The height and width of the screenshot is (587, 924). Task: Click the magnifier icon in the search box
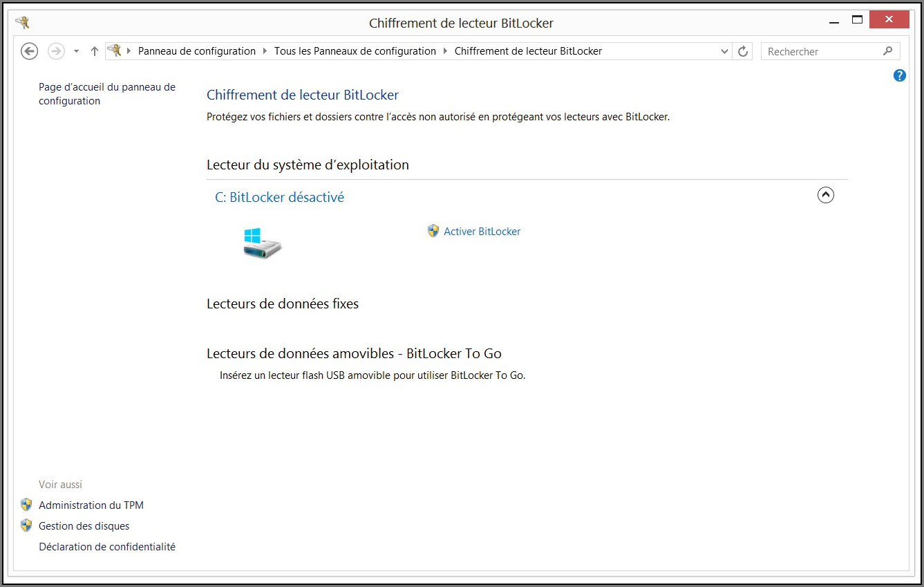(888, 51)
